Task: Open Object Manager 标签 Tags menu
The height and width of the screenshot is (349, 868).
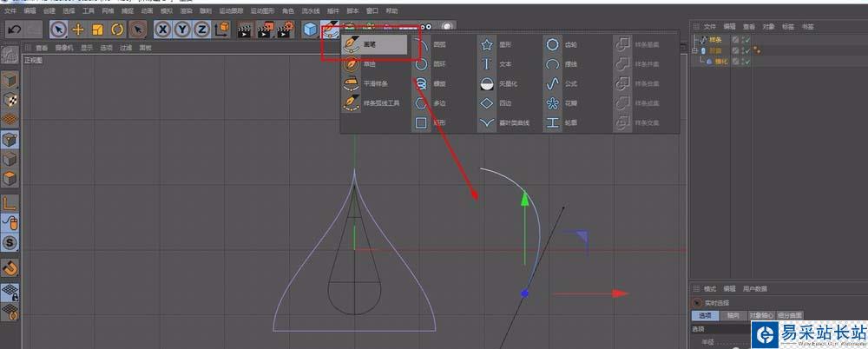Action: click(x=788, y=26)
